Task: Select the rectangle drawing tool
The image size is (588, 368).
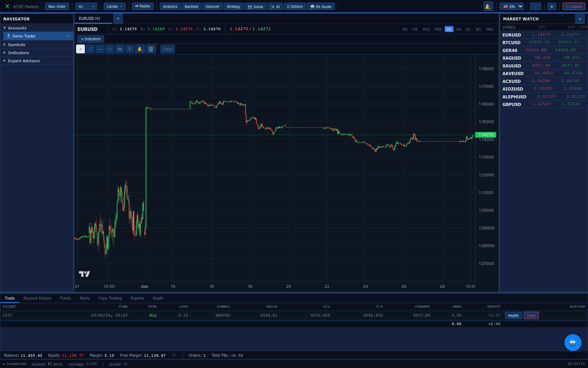Action: coord(110,49)
